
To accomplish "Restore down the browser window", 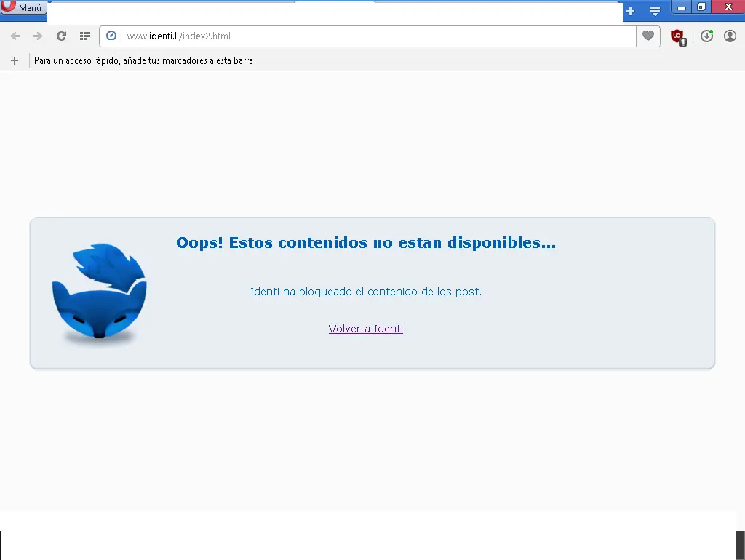I will [x=701, y=7].
